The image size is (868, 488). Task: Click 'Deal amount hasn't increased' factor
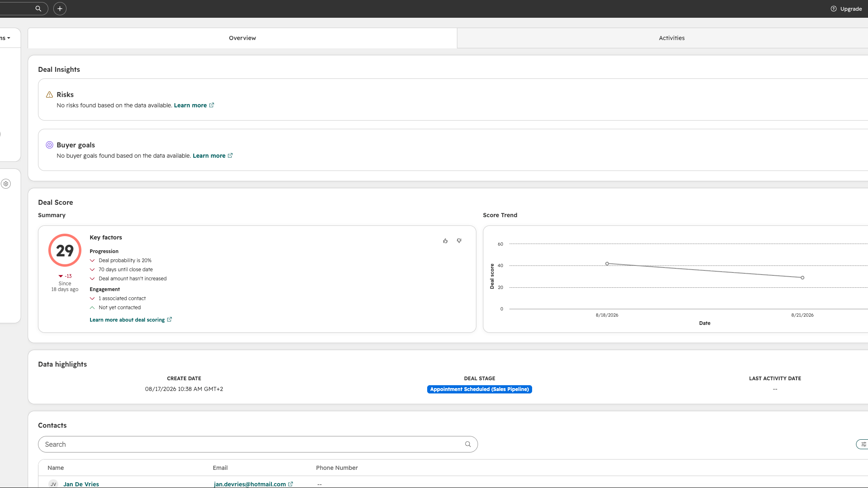pyautogui.click(x=133, y=279)
